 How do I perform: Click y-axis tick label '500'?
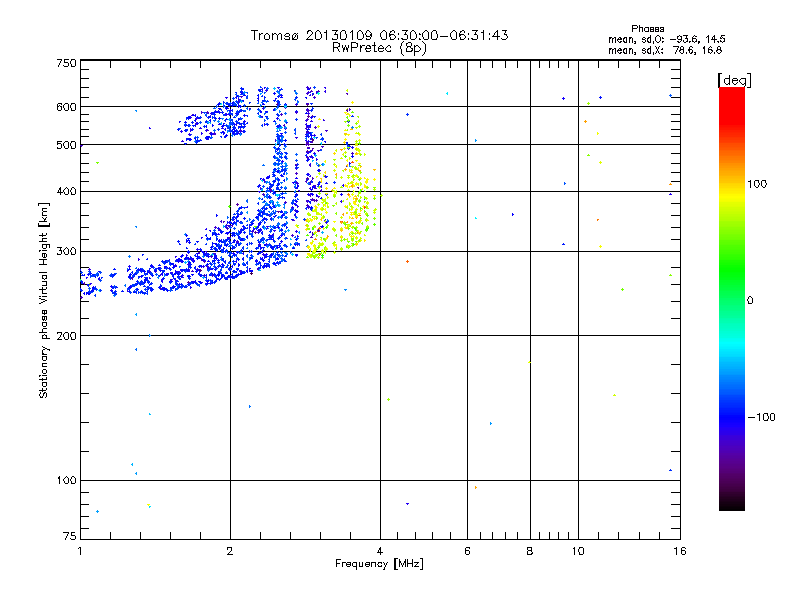(x=66, y=145)
